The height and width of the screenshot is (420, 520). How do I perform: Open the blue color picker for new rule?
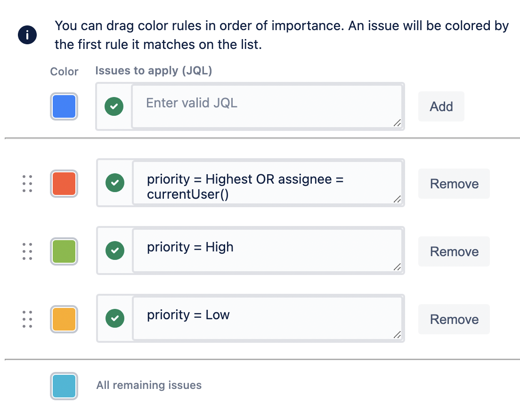click(64, 106)
